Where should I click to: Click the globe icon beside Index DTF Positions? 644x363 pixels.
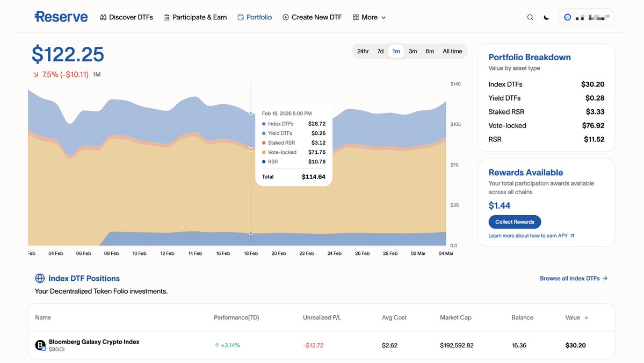click(x=40, y=279)
